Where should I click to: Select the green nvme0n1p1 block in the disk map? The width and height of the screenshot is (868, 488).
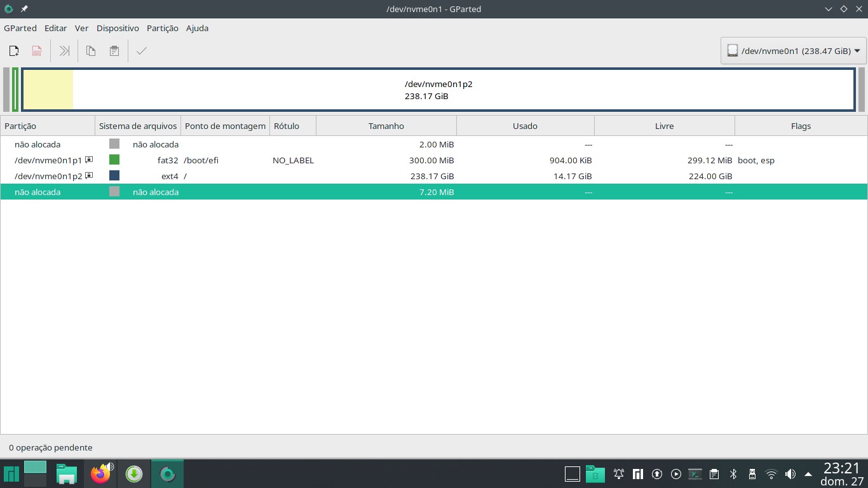tap(15, 90)
